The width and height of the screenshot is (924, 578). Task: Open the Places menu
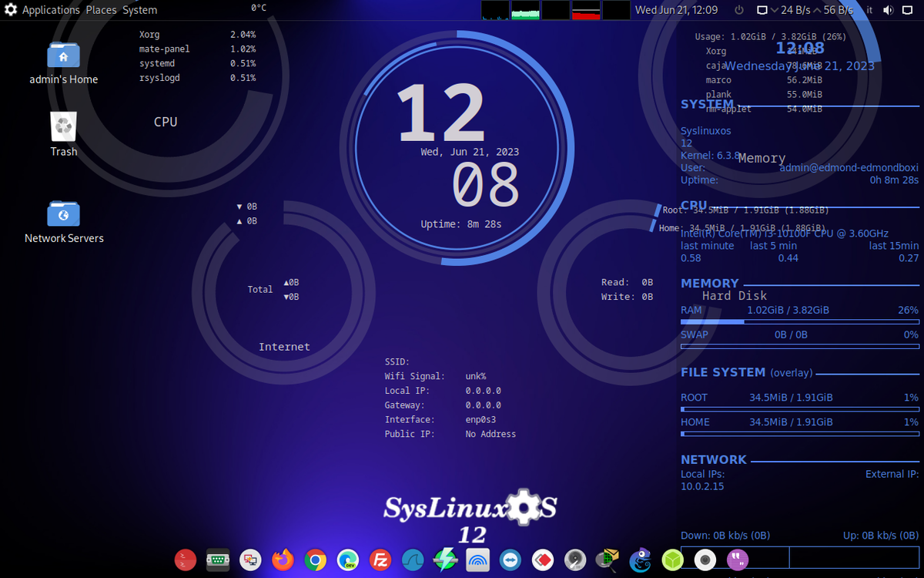point(101,10)
